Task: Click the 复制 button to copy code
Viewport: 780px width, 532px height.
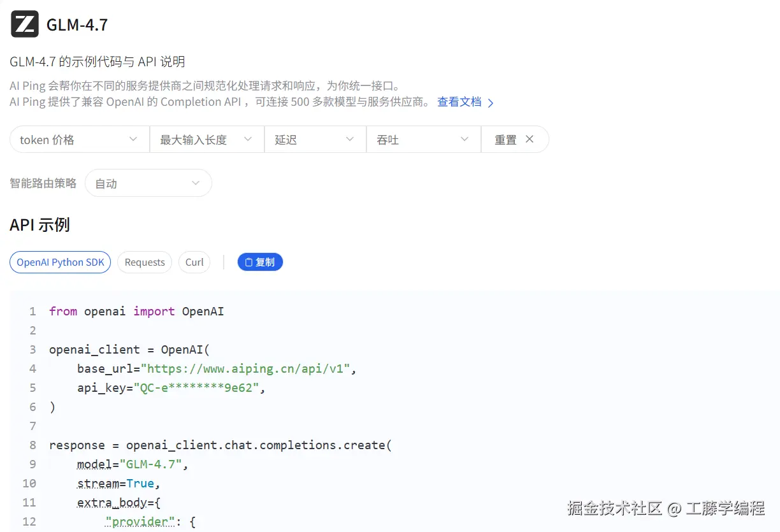Action: coord(260,262)
